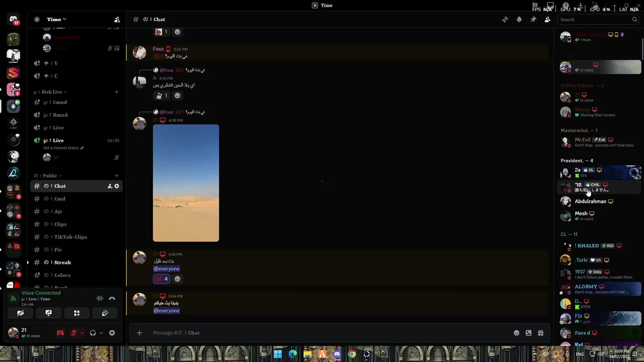644x362 pixels.
Task: Open the Cmod channel
Action: 76,102
